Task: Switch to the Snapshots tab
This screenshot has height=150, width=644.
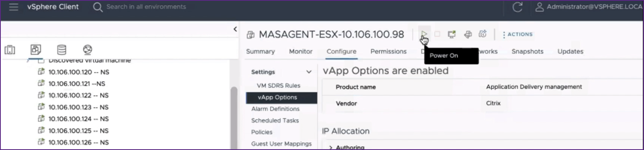Action: click(527, 51)
